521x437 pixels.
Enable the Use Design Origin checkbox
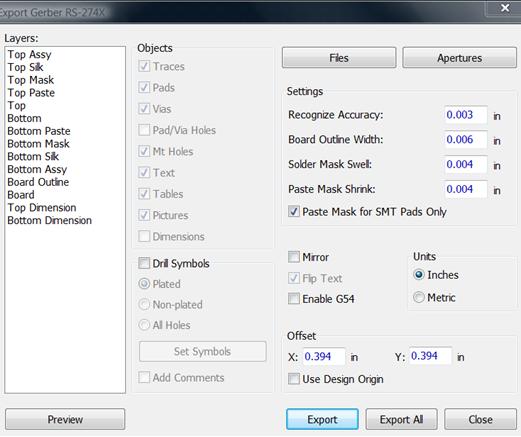pos(294,379)
